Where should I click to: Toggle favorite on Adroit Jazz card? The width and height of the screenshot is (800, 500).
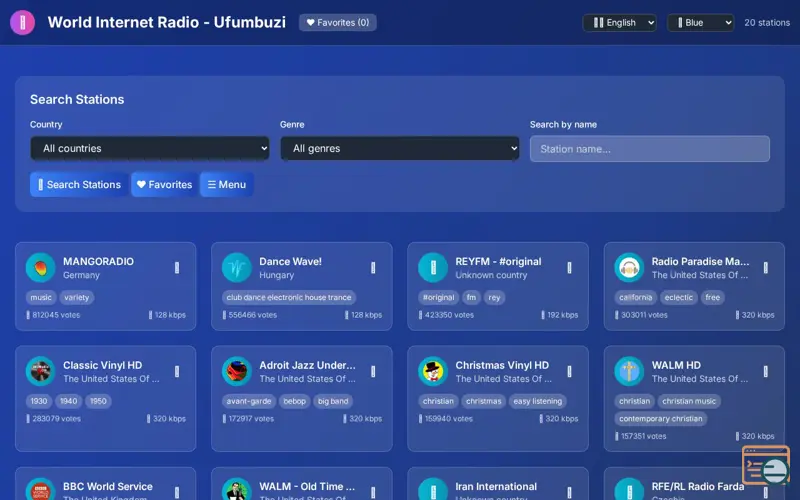[373, 371]
